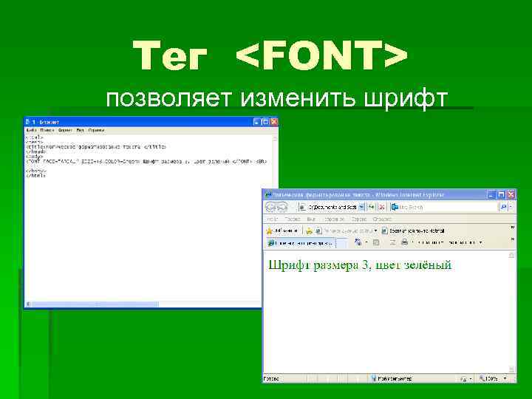Maximize the Notepad window
The height and width of the screenshot is (399, 532).
pos(266,122)
